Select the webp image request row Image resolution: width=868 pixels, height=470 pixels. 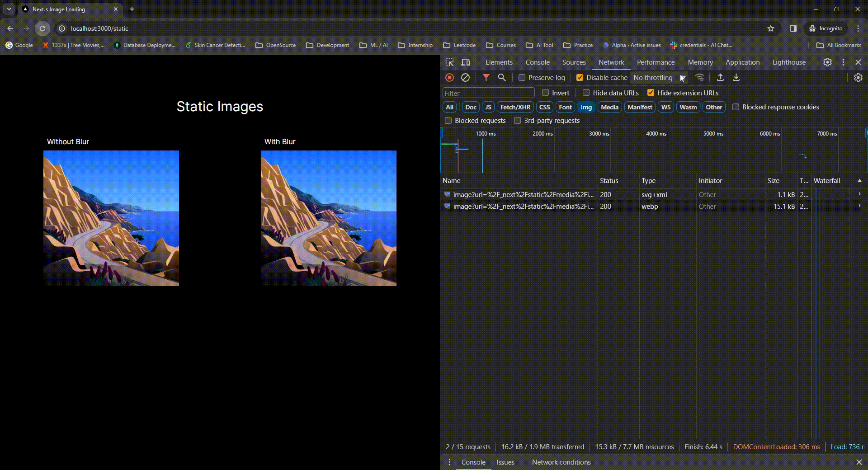point(523,207)
